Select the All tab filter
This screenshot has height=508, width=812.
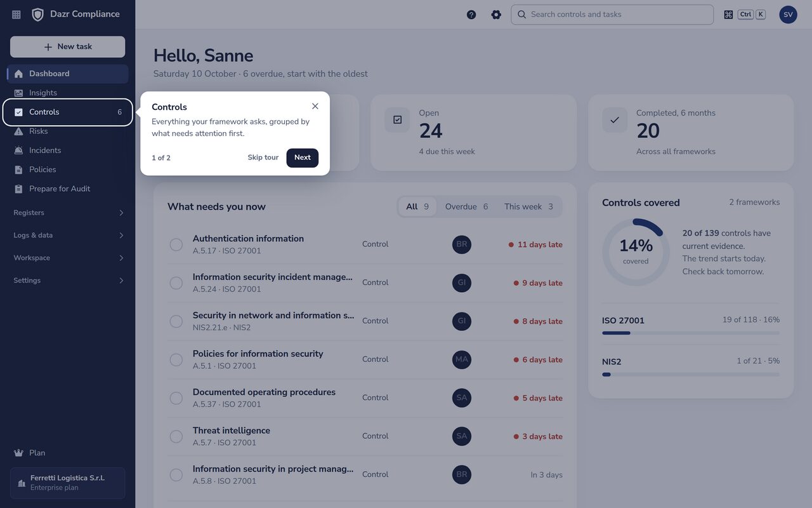pos(417,206)
